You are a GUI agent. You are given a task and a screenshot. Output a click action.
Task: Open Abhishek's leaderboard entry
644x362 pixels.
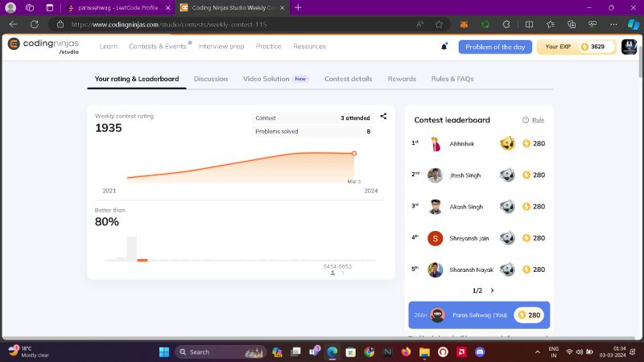point(478,144)
